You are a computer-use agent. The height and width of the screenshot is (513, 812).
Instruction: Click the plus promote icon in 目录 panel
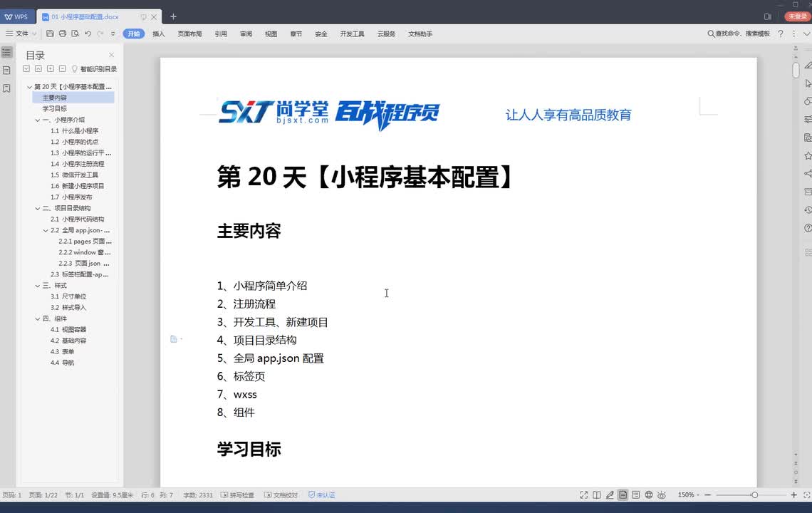click(51, 68)
